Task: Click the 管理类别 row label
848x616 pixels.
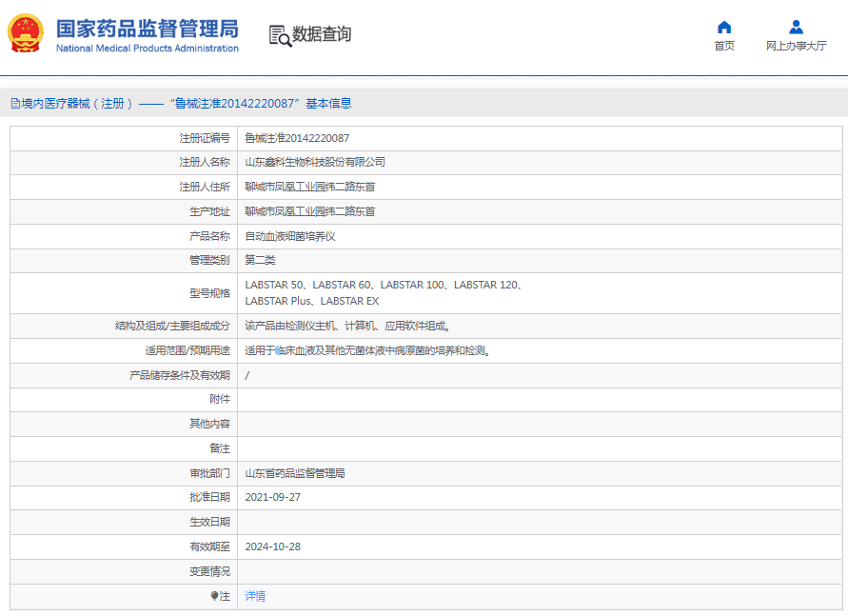Action: pos(209,260)
